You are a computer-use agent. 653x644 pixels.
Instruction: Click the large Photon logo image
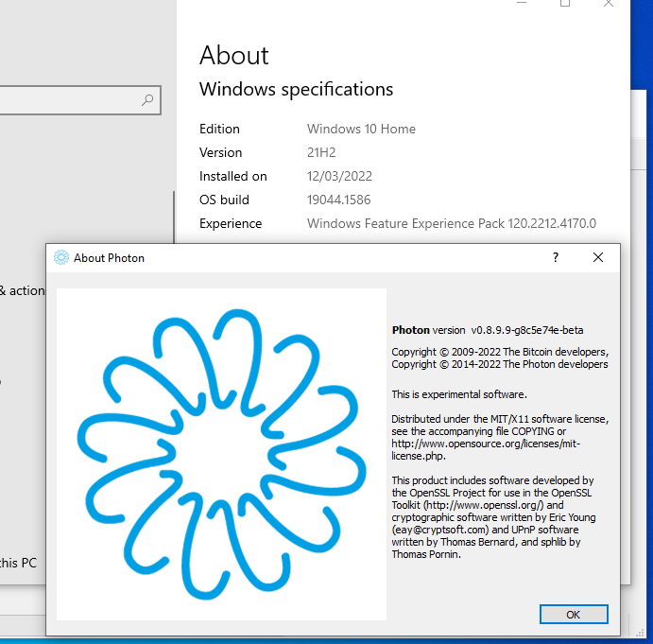[x=221, y=454]
